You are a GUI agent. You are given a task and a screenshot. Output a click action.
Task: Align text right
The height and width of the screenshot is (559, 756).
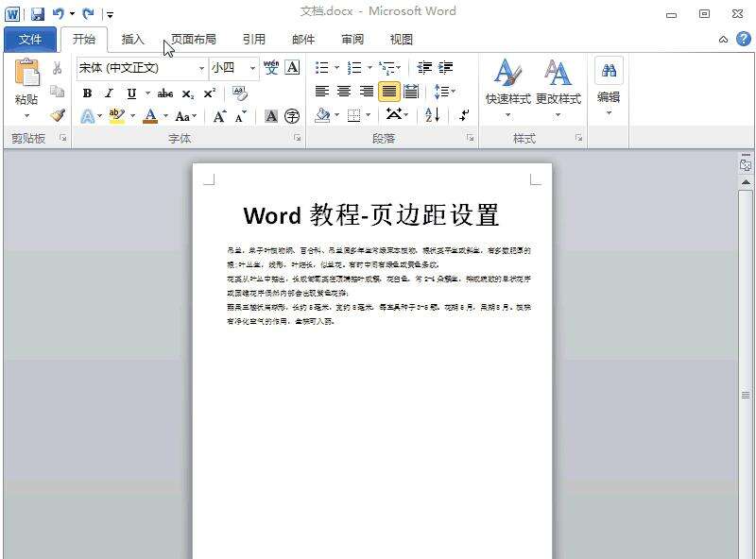pos(367,91)
